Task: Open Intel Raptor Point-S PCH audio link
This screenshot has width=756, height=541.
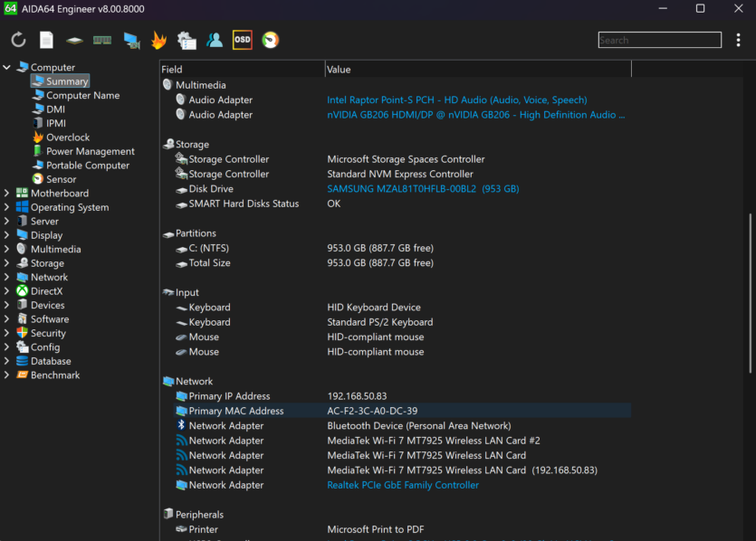Action: click(457, 100)
